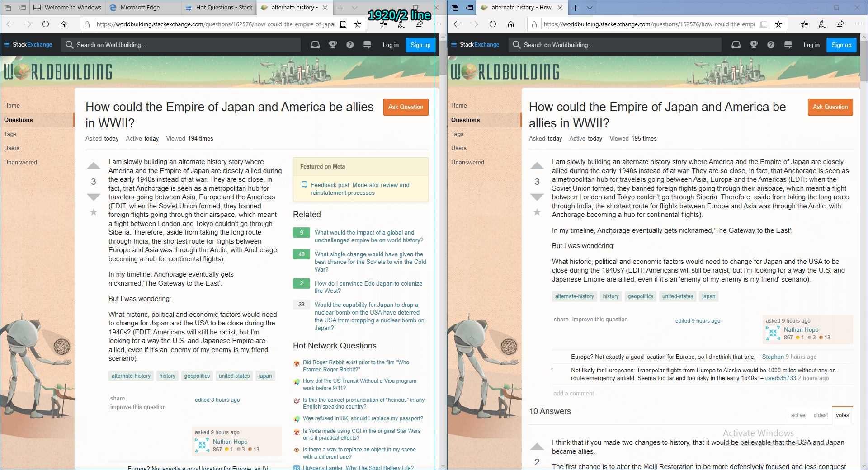Go Home in left Edge window toolbar
This screenshot has height=470, width=868.
point(64,24)
